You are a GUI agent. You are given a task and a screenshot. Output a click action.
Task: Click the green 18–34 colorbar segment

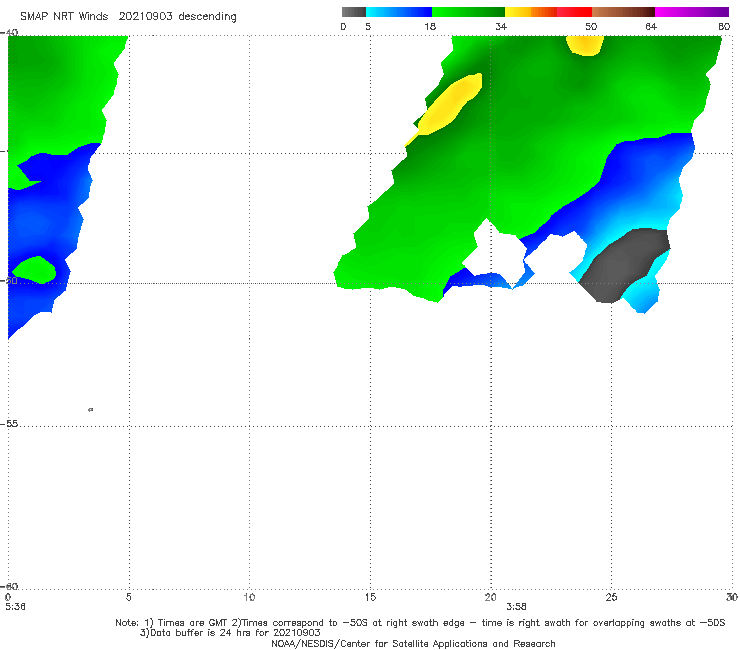click(x=468, y=12)
